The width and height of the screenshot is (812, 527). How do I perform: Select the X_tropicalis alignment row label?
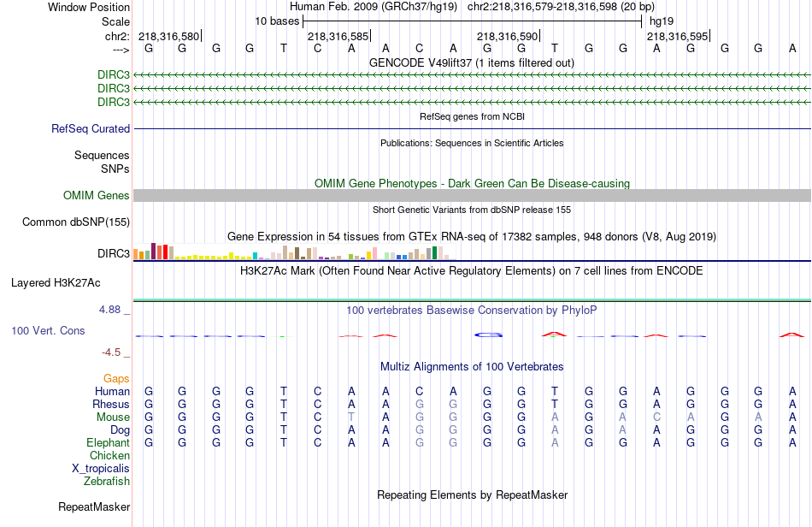[x=101, y=469]
